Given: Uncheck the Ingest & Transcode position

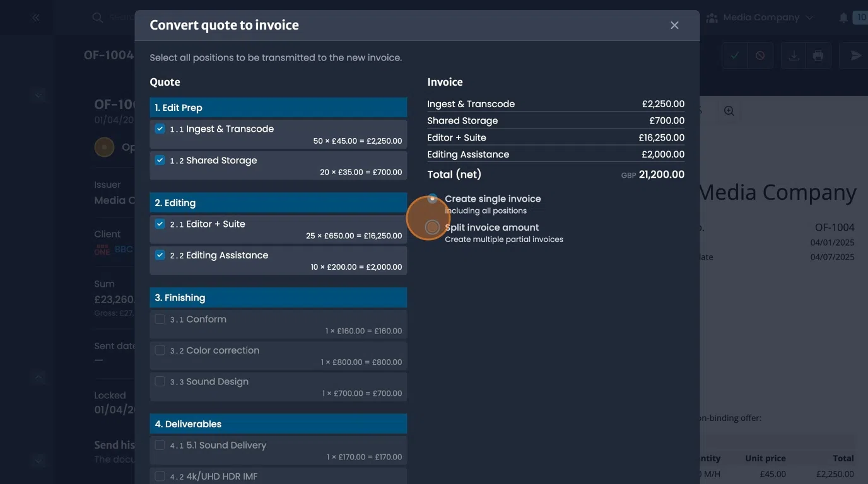Looking at the screenshot, I should coord(160,128).
